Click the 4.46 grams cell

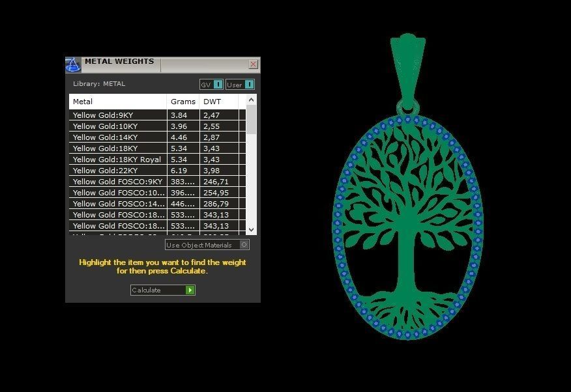tap(183, 137)
